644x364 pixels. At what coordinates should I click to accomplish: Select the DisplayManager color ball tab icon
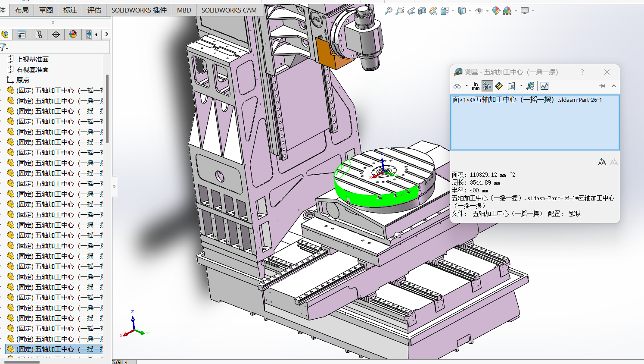(73, 35)
